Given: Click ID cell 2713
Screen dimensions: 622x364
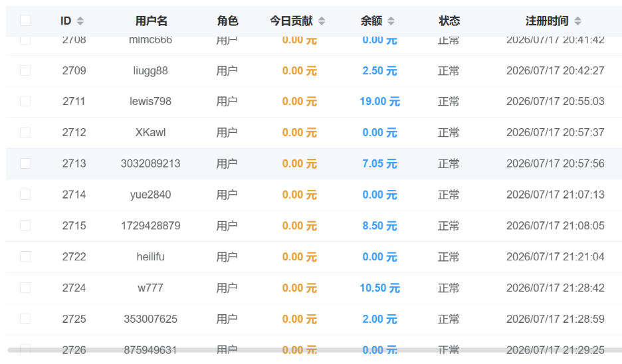Looking at the screenshot, I should [x=74, y=163].
